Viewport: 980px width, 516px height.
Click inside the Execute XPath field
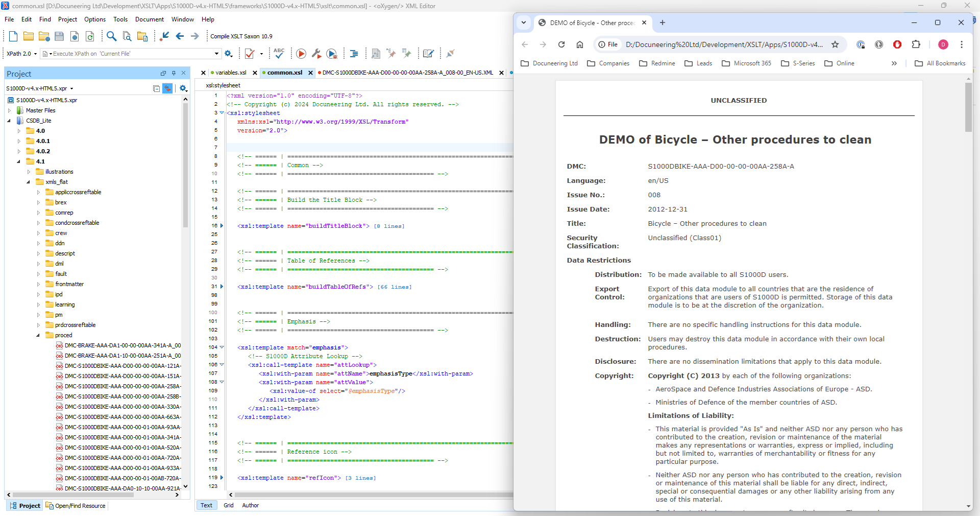(128, 54)
